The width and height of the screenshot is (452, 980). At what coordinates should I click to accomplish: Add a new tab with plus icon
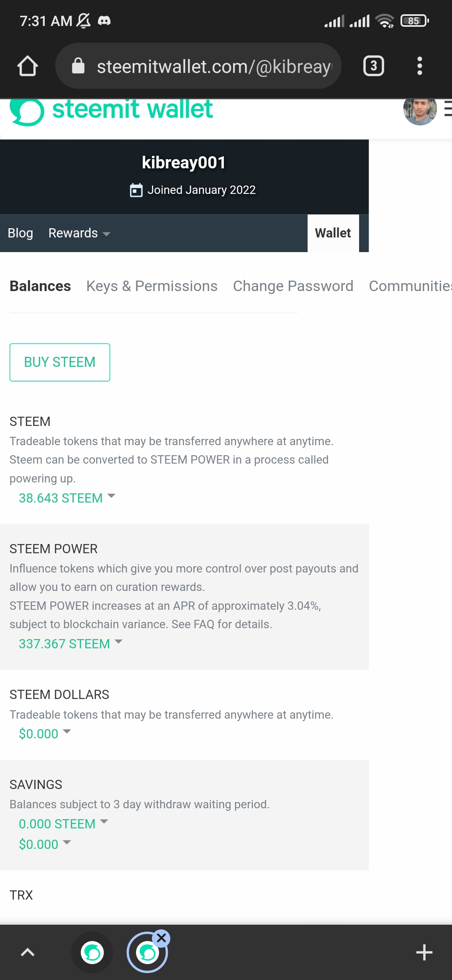(424, 952)
